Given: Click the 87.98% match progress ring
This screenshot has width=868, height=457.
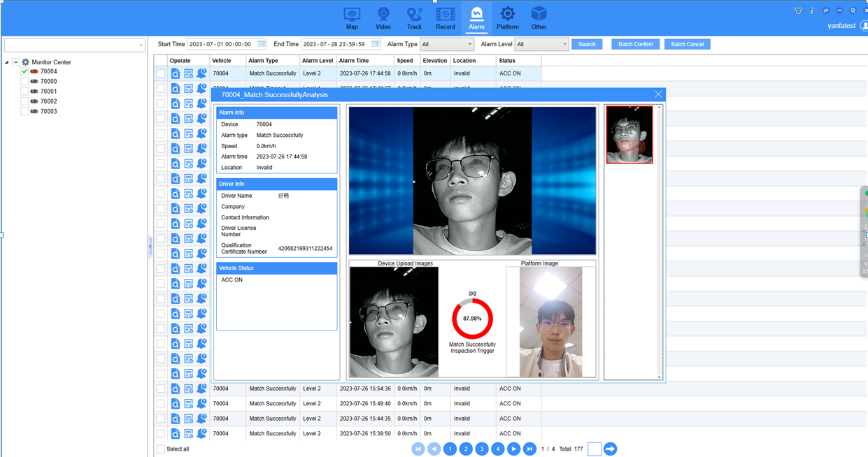Looking at the screenshot, I should point(473,319).
